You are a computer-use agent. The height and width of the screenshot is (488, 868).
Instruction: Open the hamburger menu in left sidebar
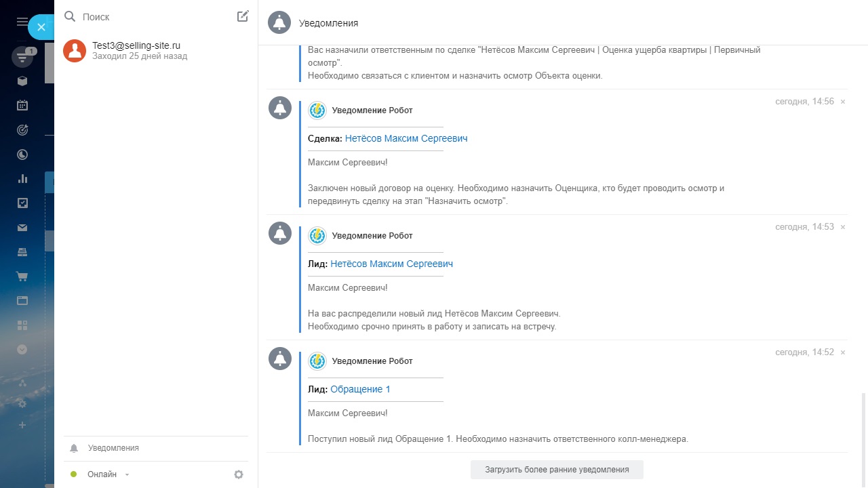coord(22,22)
